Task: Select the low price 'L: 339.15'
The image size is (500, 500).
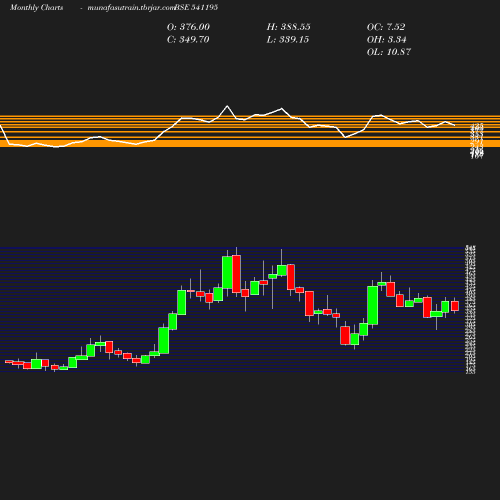Action: tap(288, 40)
